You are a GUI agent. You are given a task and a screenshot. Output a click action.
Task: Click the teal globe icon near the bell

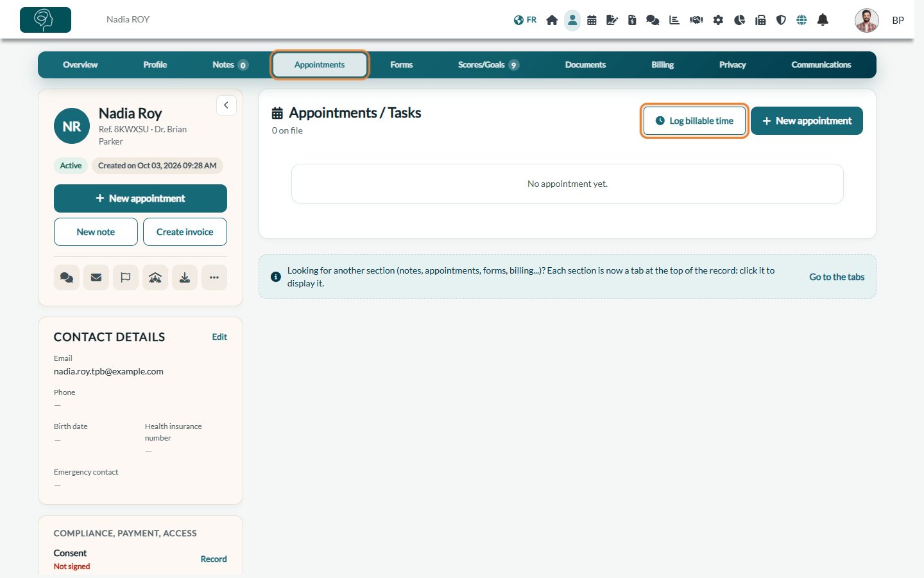[801, 20]
